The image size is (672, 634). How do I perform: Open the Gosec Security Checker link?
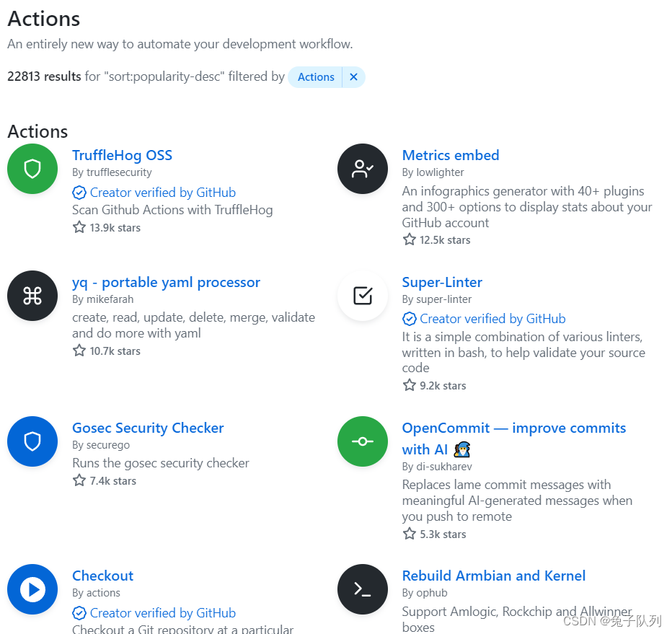148,428
